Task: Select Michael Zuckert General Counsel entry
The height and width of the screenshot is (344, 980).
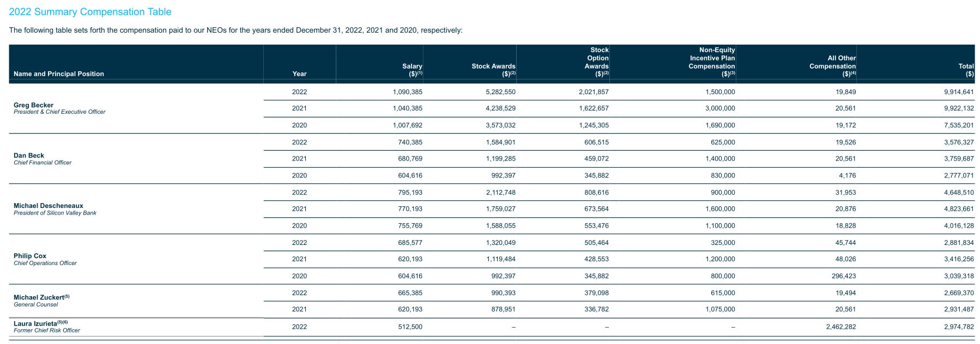Action: pyautogui.click(x=41, y=300)
